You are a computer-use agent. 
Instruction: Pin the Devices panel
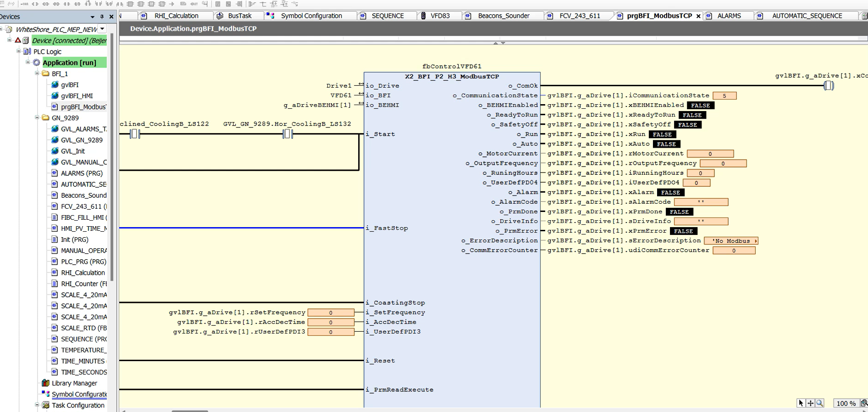[x=102, y=17]
